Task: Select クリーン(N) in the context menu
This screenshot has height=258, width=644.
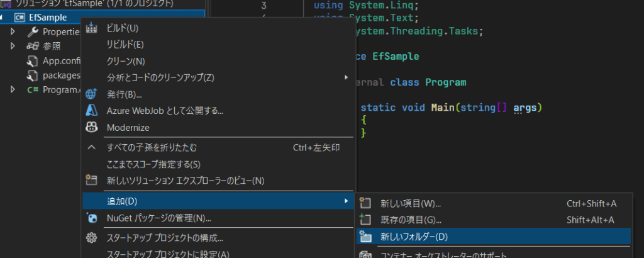Action: click(126, 61)
